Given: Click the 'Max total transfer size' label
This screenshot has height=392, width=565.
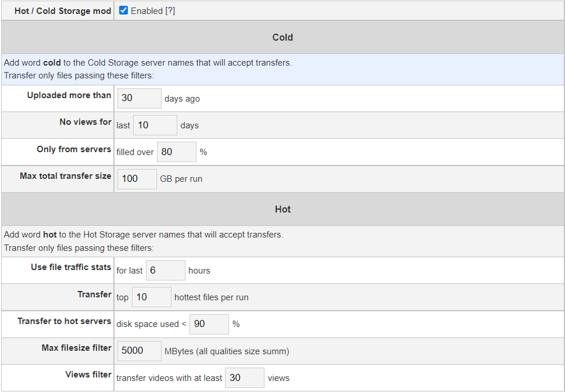Looking at the screenshot, I should 66,176.
